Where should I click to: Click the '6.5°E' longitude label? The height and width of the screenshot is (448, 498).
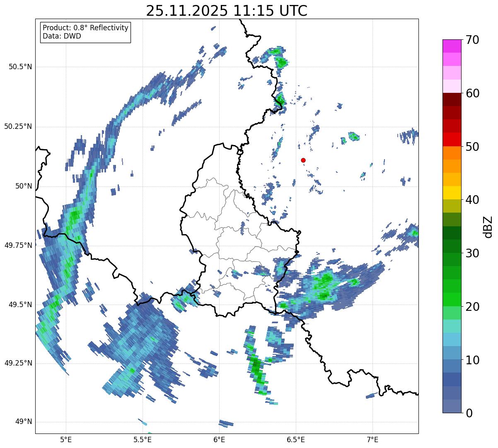(296, 440)
